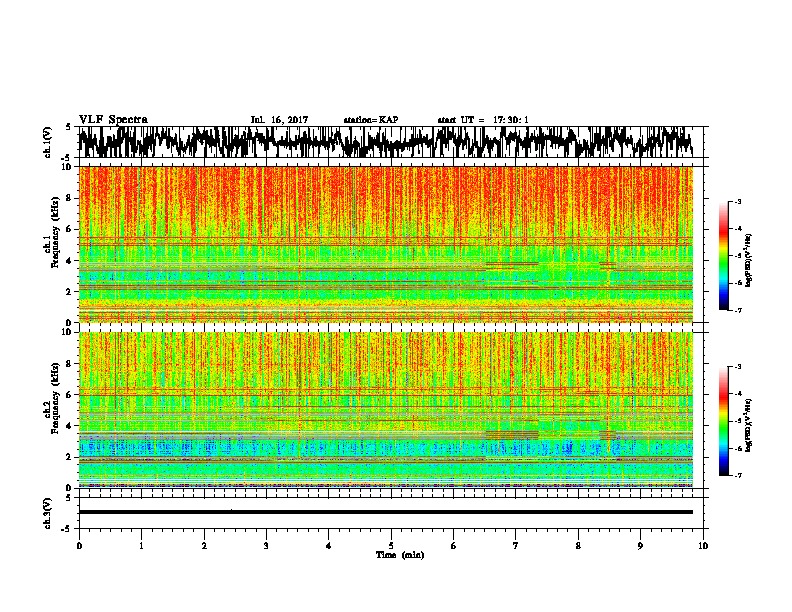Select the "start UT = 17:30: 1" text
Screen dimensions: 792x612
pyautogui.click(x=483, y=120)
